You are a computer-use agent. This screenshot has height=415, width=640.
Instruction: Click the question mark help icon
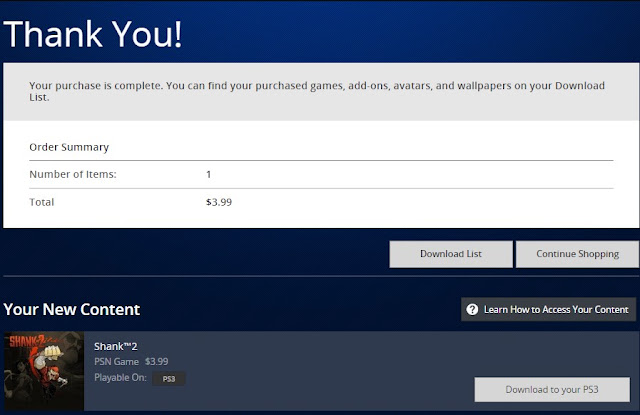472,309
